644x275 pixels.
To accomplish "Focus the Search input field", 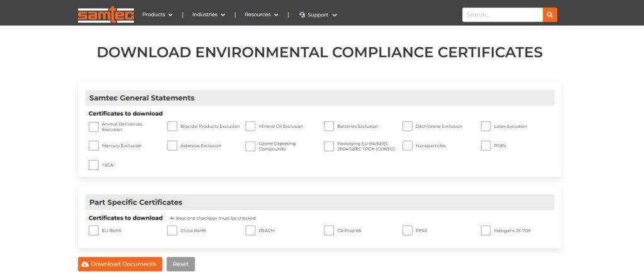I will [x=502, y=14].
